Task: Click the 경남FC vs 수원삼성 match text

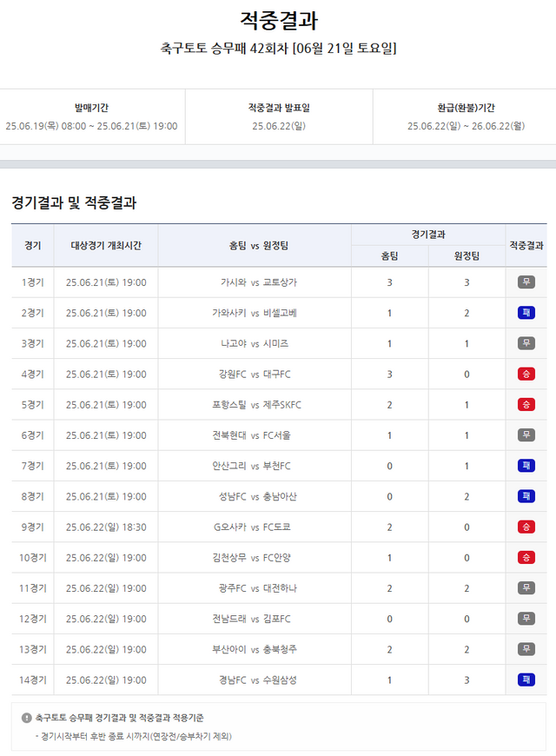Action: click(x=255, y=680)
